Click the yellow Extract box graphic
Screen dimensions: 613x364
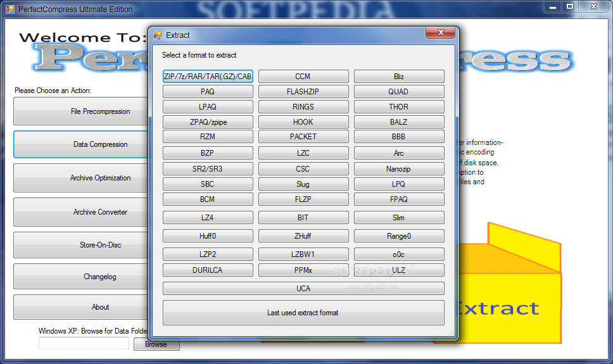[x=510, y=284]
